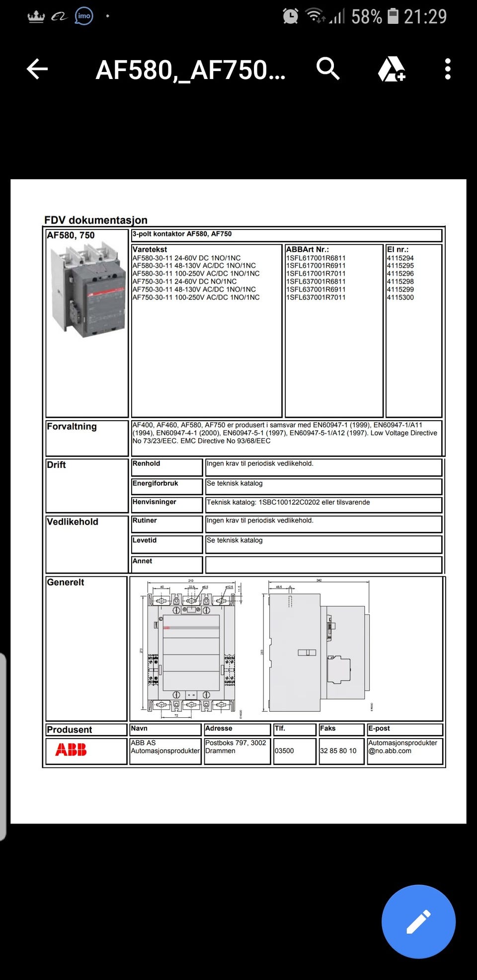
Task: Tap the ABB logo in Produsent row
Action: 71,750
